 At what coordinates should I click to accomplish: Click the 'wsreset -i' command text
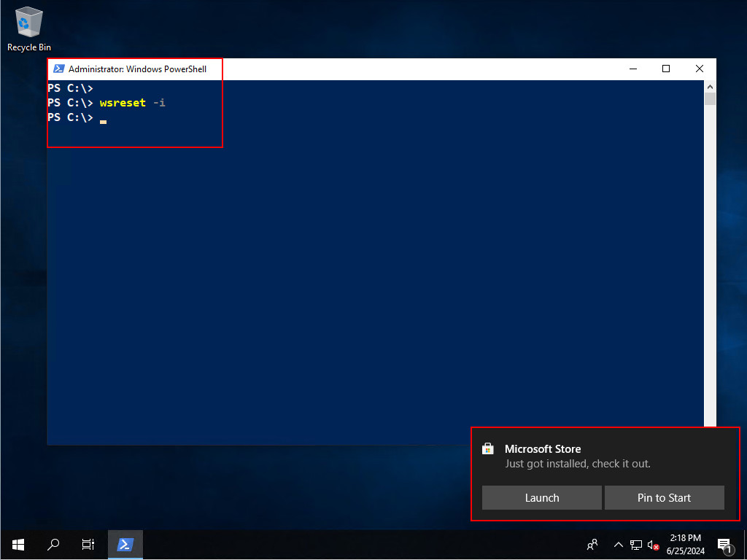click(x=133, y=103)
